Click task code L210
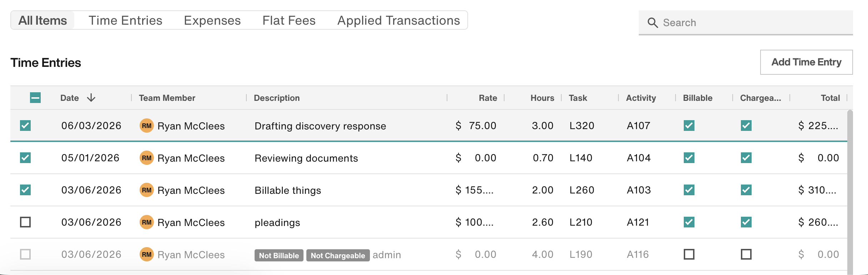868x275 pixels. pos(581,222)
